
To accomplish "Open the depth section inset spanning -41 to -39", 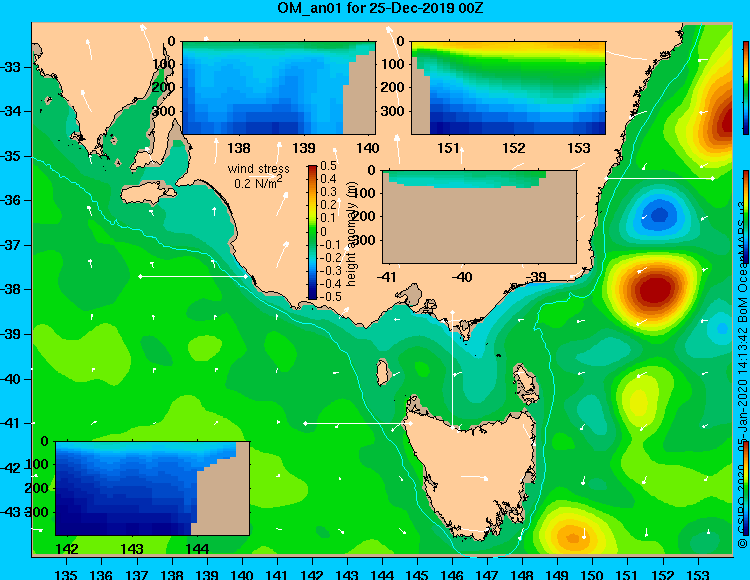I will coord(479,217).
